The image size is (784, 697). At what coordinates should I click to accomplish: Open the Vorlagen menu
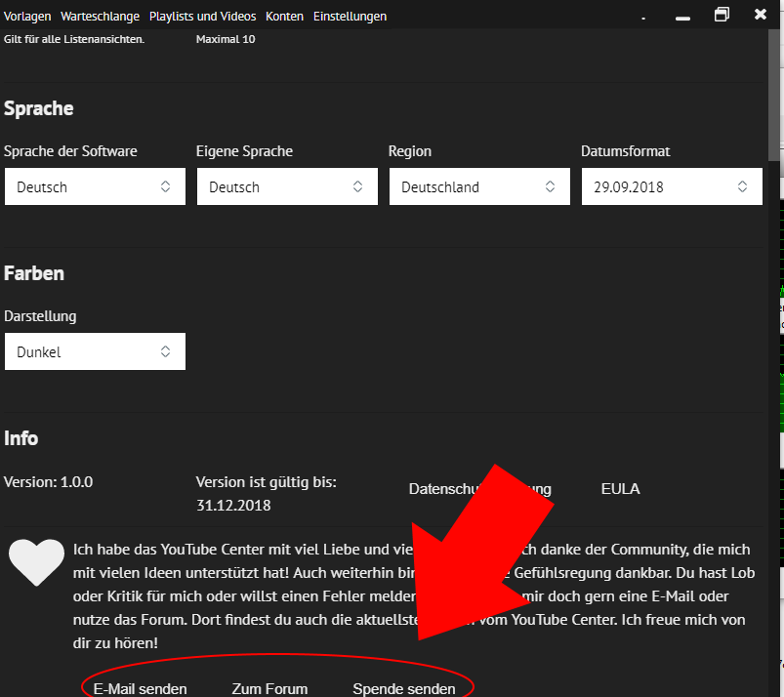click(x=27, y=17)
